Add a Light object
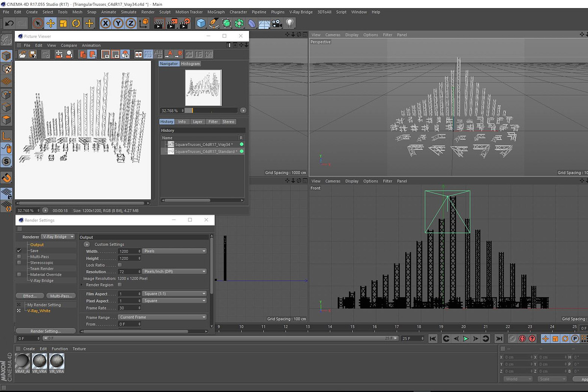588x392 pixels. coord(290,23)
